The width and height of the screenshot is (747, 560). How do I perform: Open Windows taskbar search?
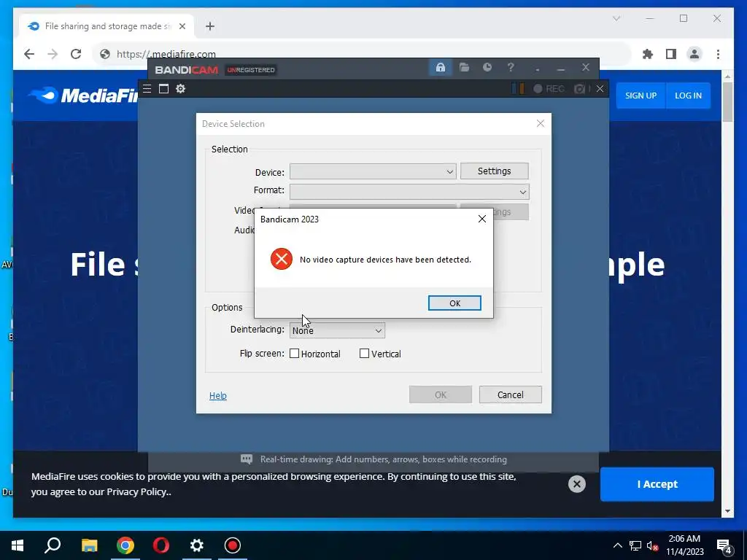click(53, 545)
